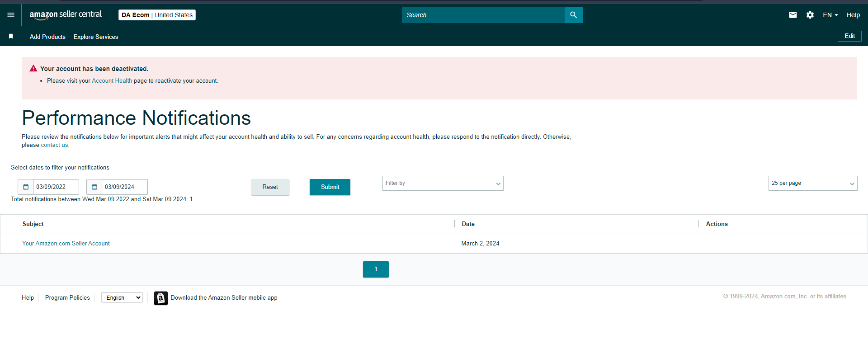
Task: Click the March 2, 2024 date cell
Action: pyautogui.click(x=480, y=244)
